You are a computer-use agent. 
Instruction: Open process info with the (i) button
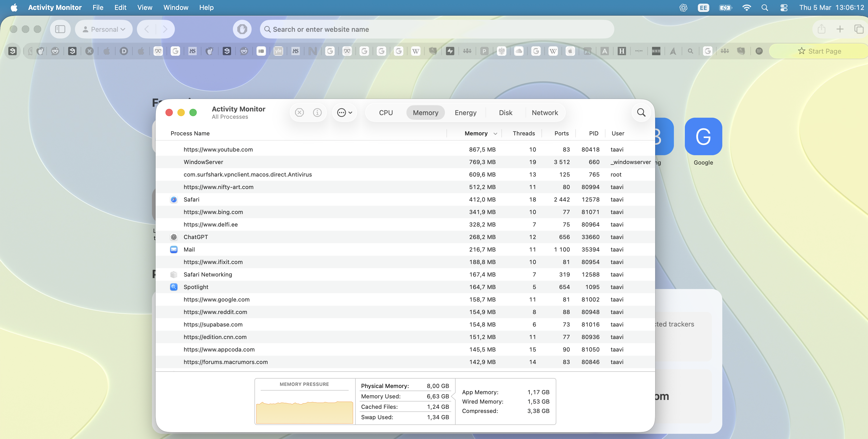click(317, 113)
